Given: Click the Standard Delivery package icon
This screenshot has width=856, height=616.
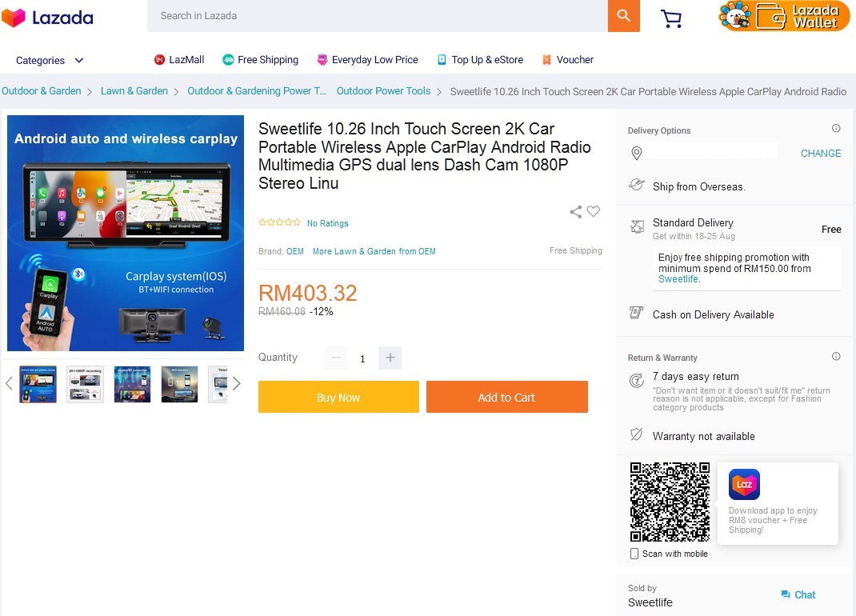Looking at the screenshot, I should coord(637,226).
